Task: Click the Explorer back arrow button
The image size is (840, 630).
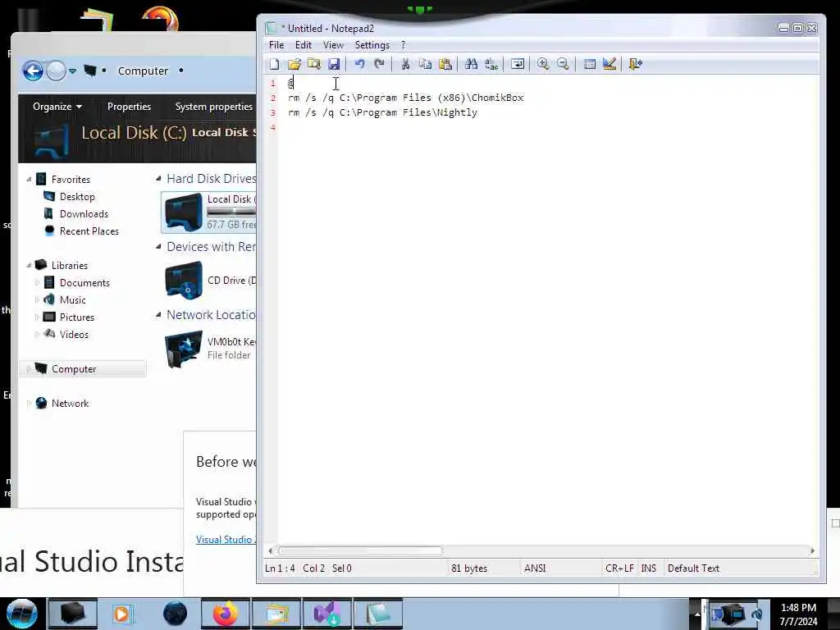Action: pyautogui.click(x=33, y=71)
